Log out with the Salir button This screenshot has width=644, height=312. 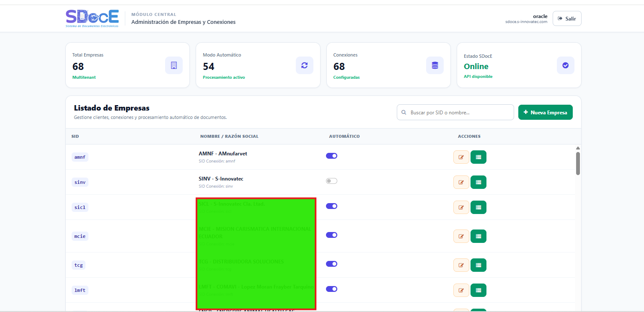click(x=567, y=18)
